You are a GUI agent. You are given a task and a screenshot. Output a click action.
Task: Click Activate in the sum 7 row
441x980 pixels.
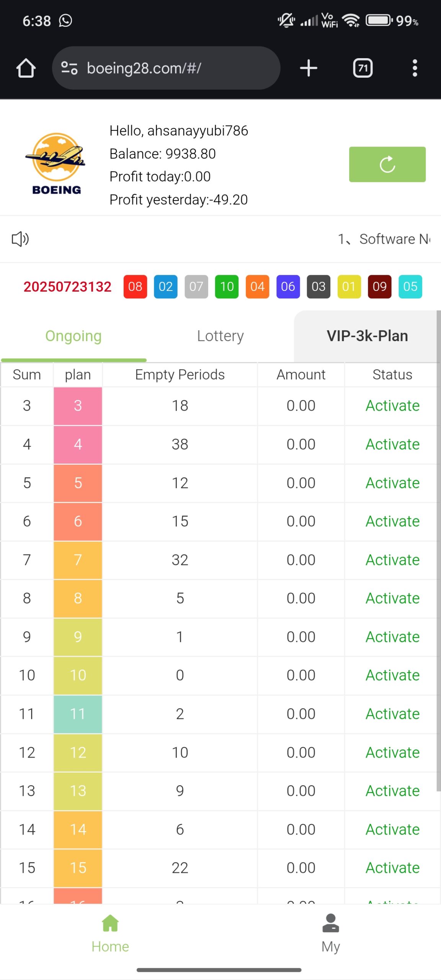(392, 560)
